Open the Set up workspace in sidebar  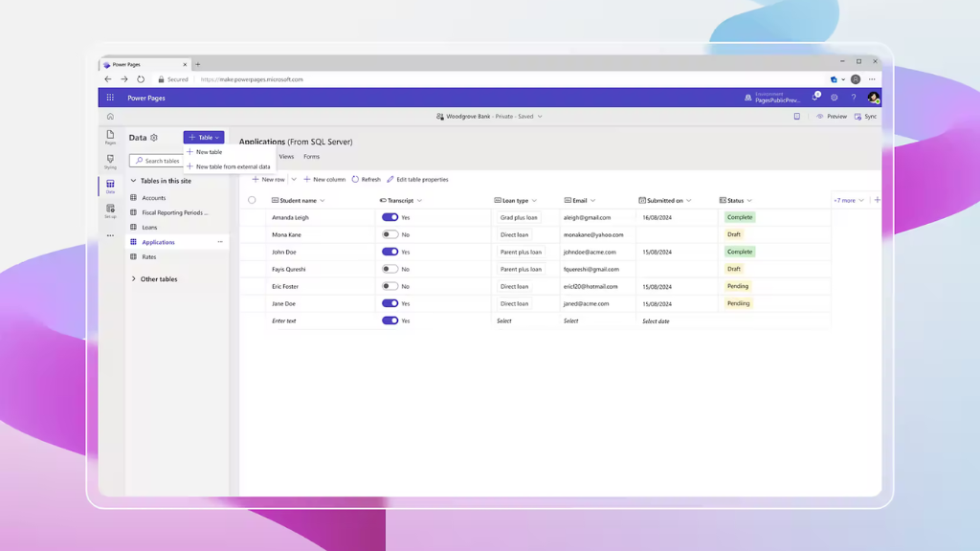110,210
